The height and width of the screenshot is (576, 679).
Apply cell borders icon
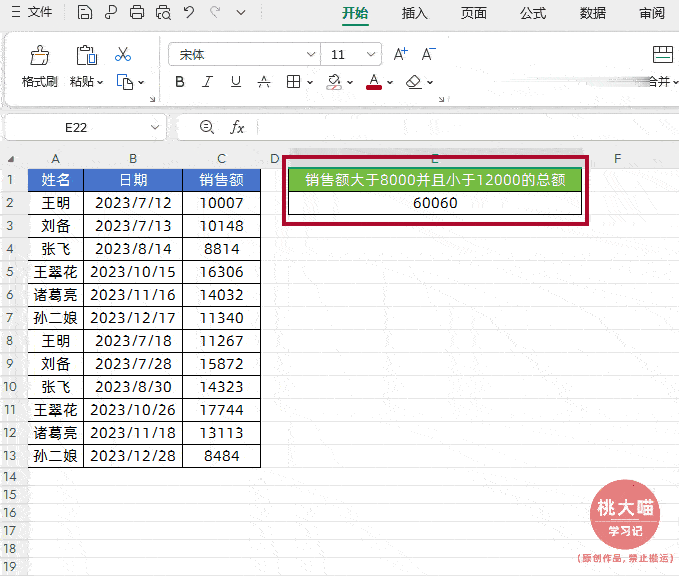click(294, 81)
